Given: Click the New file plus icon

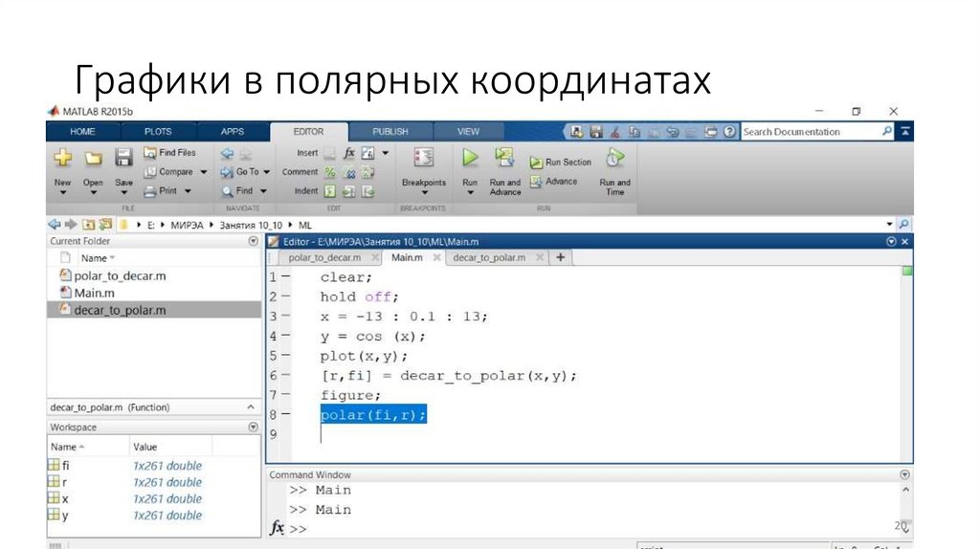Looking at the screenshot, I should [x=62, y=158].
